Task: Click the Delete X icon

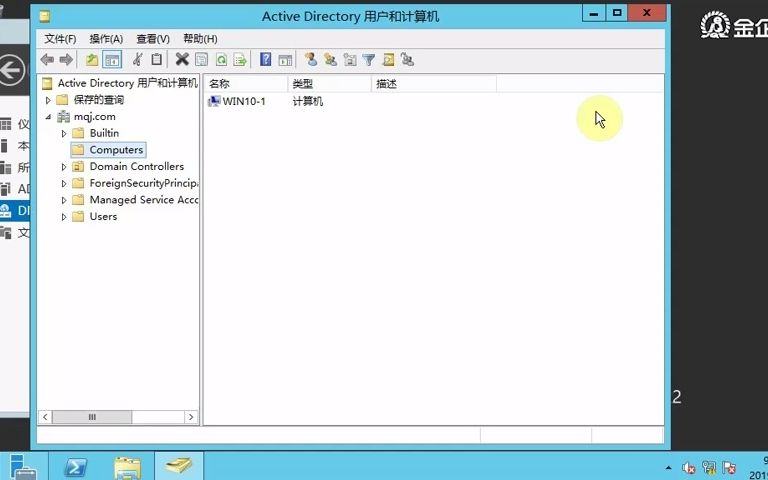Action: coord(182,60)
